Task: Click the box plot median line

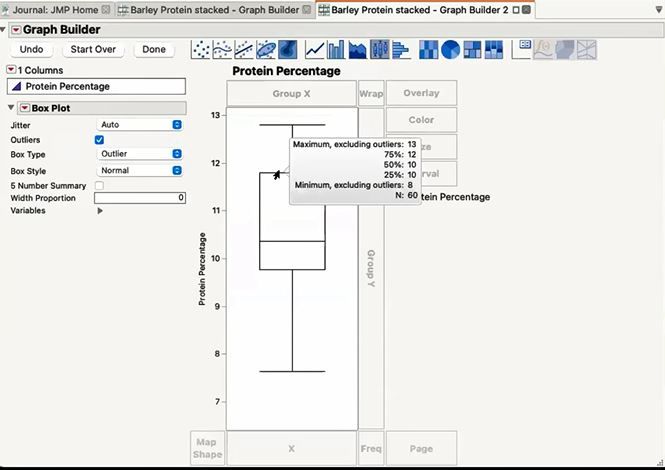Action: tap(292, 241)
